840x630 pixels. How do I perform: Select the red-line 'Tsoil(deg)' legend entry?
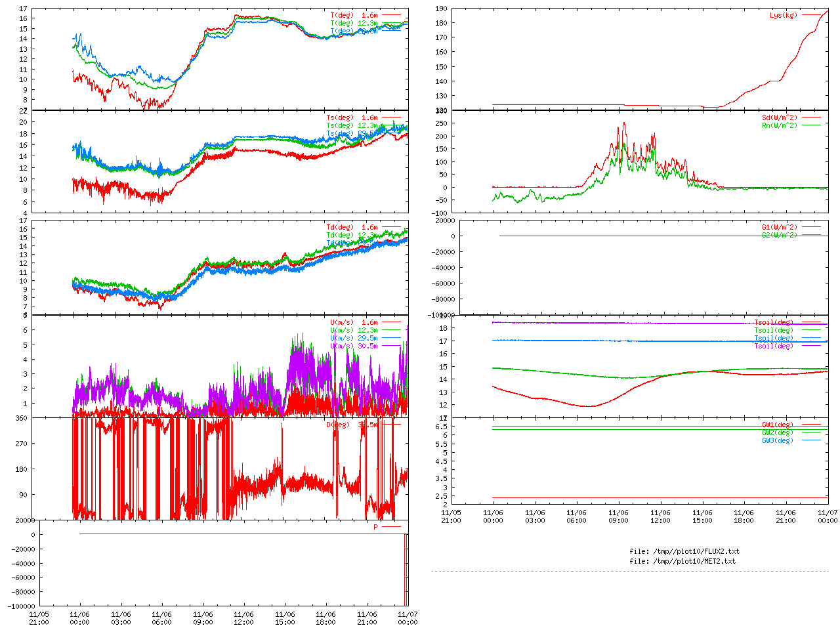pos(774,323)
